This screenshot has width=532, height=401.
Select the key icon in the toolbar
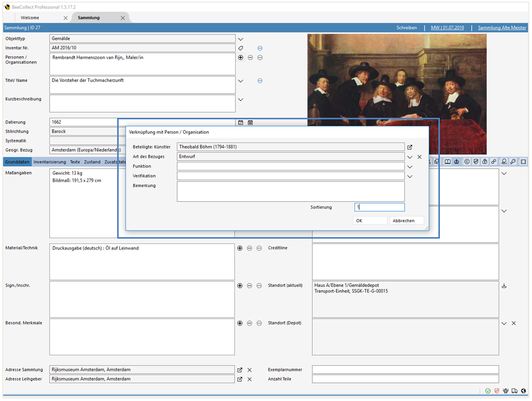(x=513, y=161)
